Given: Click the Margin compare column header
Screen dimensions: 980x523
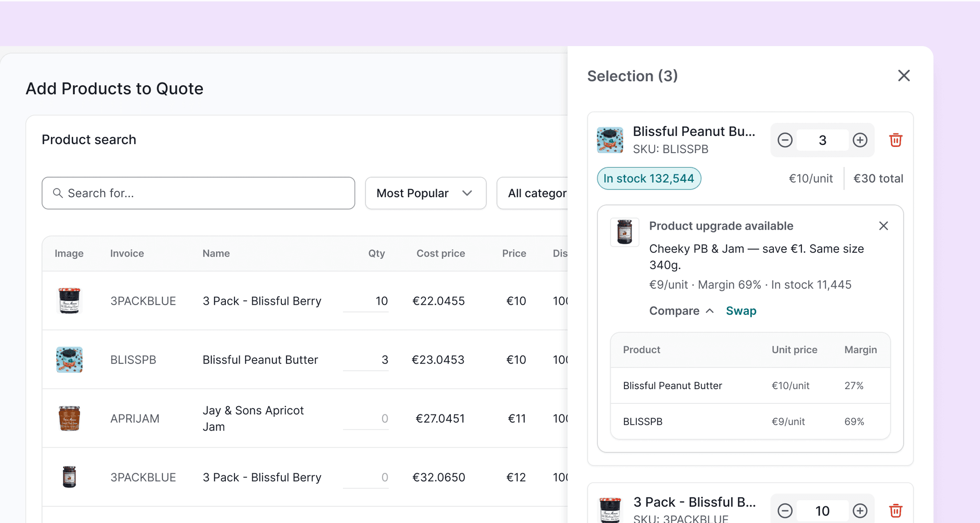Looking at the screenshot, I should pyautogui.click(x=860, y=350).
